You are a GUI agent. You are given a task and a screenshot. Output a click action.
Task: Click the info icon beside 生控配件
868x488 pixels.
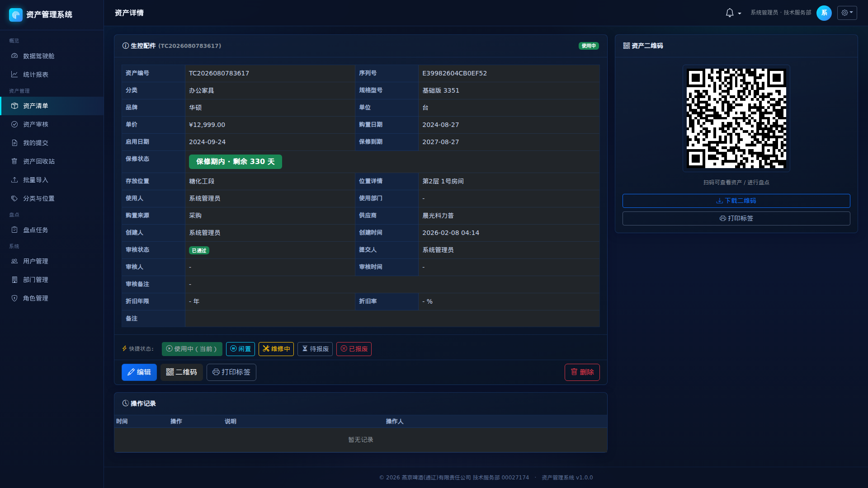[126, 46]
